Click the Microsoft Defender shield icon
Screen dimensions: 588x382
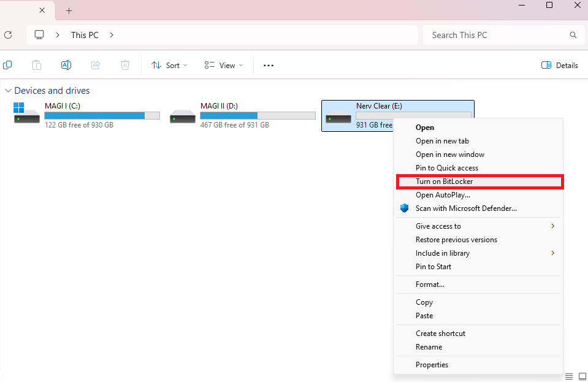click(404, 208)
